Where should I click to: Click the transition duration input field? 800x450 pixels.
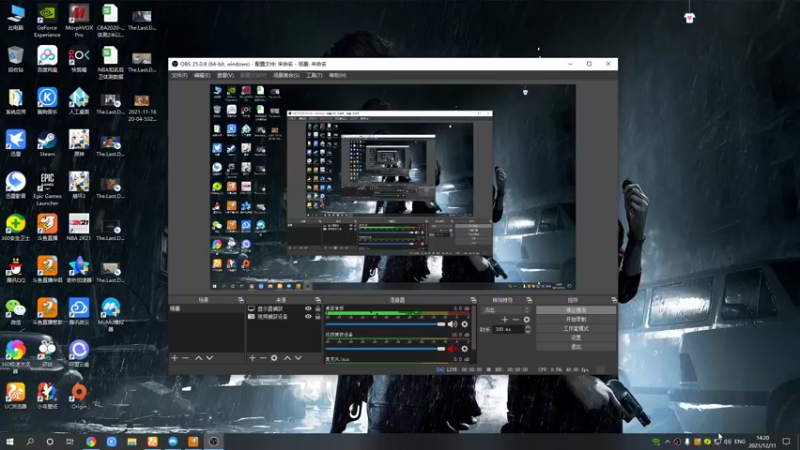509,330
